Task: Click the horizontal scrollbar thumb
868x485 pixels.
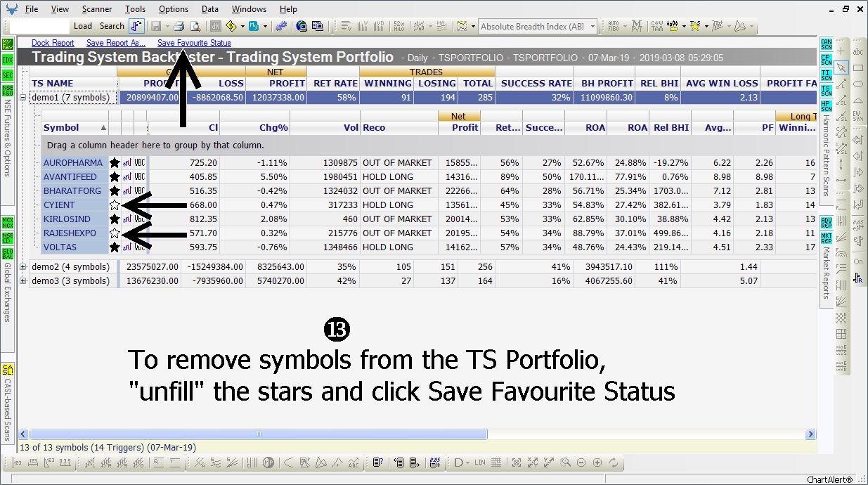Action: click(258, 434)
